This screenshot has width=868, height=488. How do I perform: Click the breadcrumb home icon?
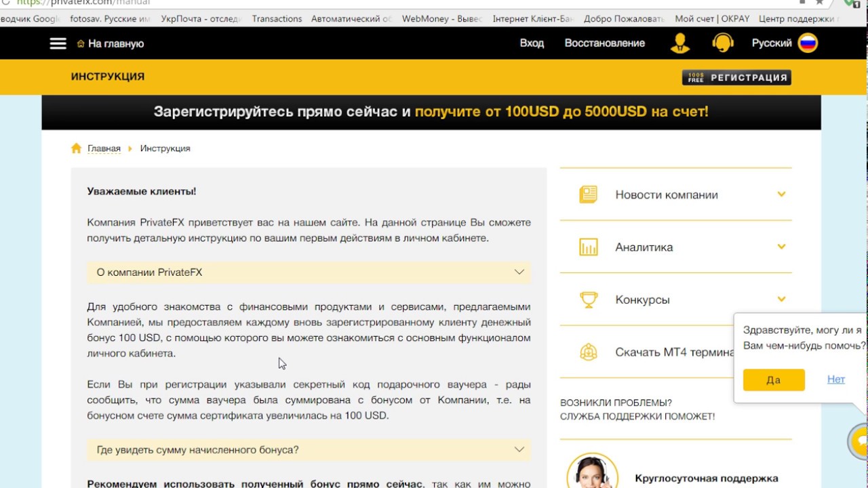(x=77, y=148)
